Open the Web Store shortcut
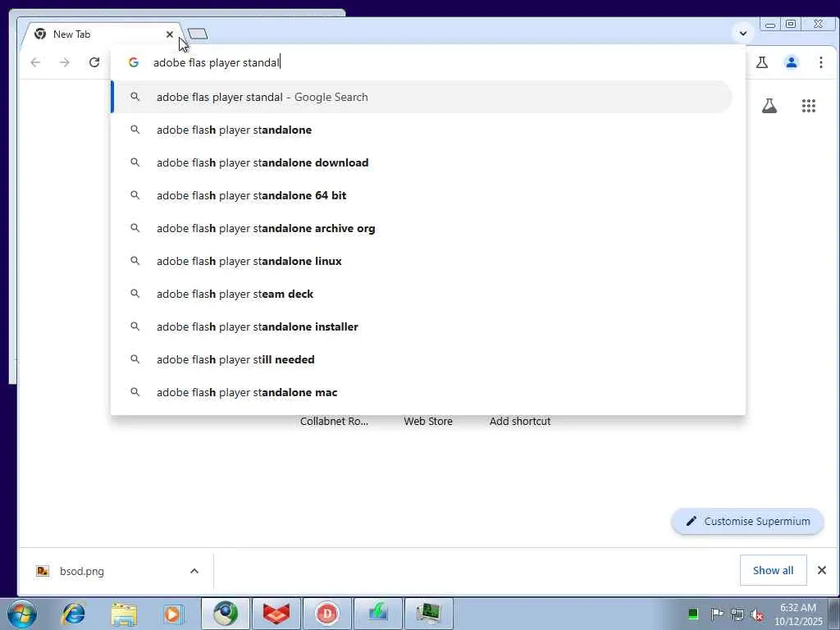Screen dimensions: 840x630 tap(428, 421)
